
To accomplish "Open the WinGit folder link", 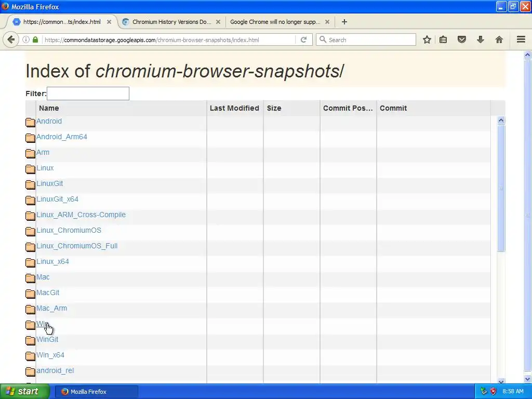I will point(47,339).
